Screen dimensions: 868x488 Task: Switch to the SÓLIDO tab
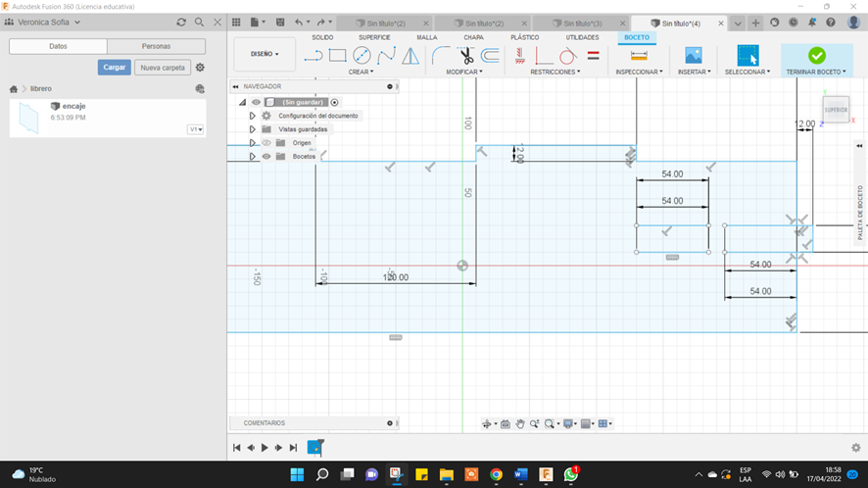tap(322, 37)
